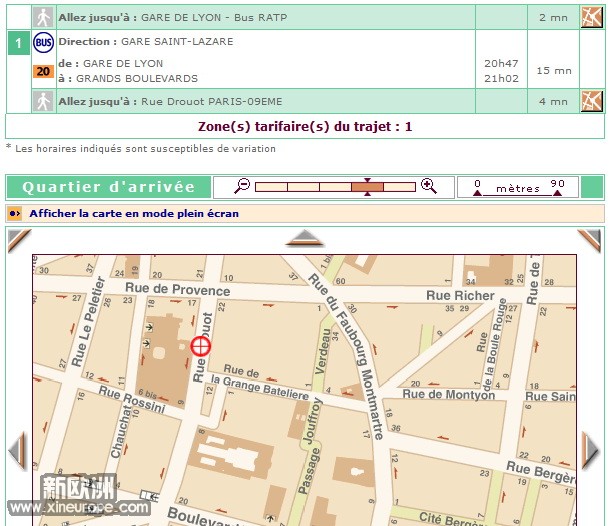Click 'Rue de Montyon' label on map
The height and width of the screenshot is (526, 612).
[x=448, y=394]
